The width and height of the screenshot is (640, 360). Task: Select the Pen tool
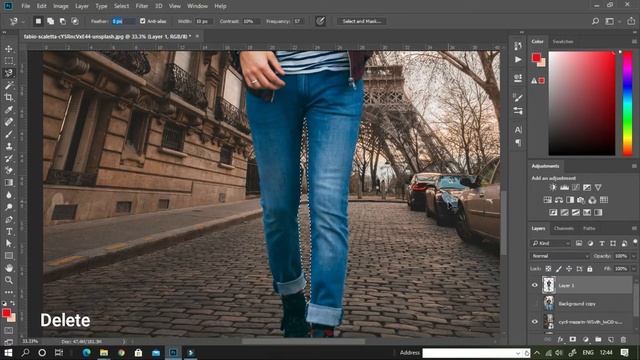point(9,219)
